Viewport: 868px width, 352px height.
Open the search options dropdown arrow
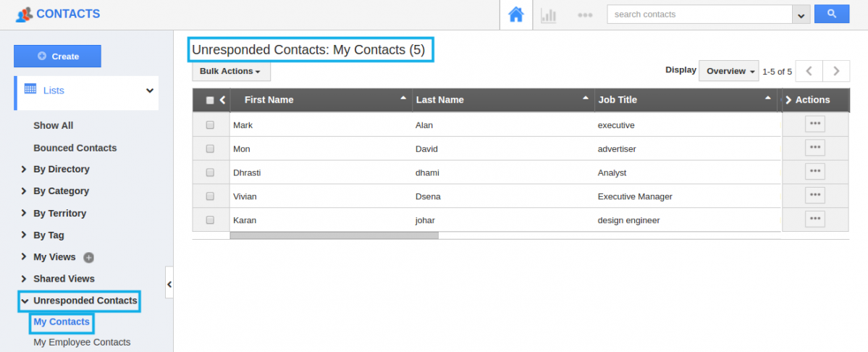point(801,15)
